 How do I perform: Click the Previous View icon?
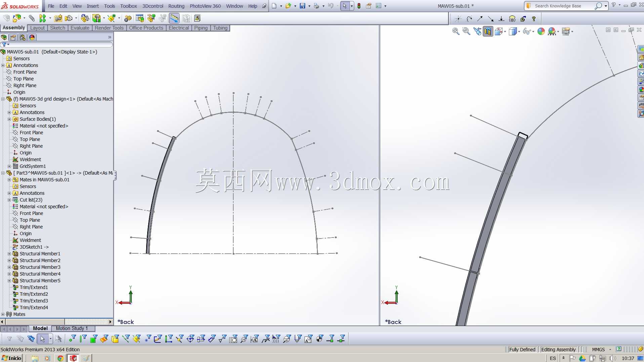(477, 31)
